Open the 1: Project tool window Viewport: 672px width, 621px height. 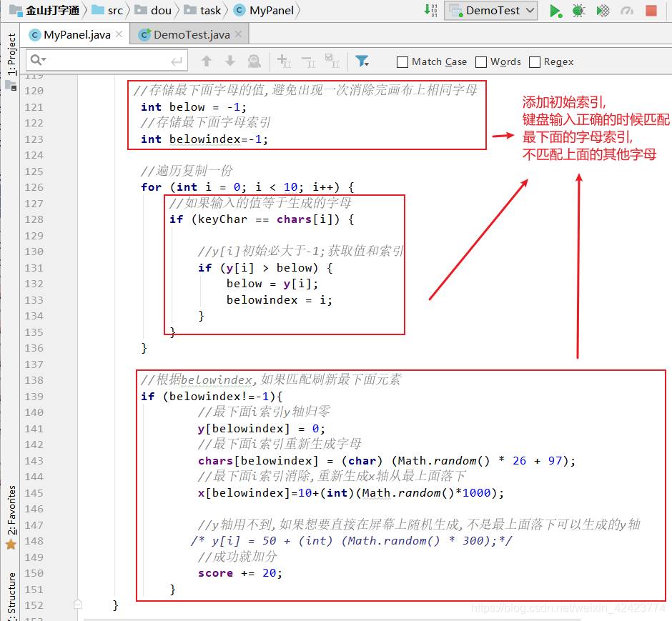[11, 54]
